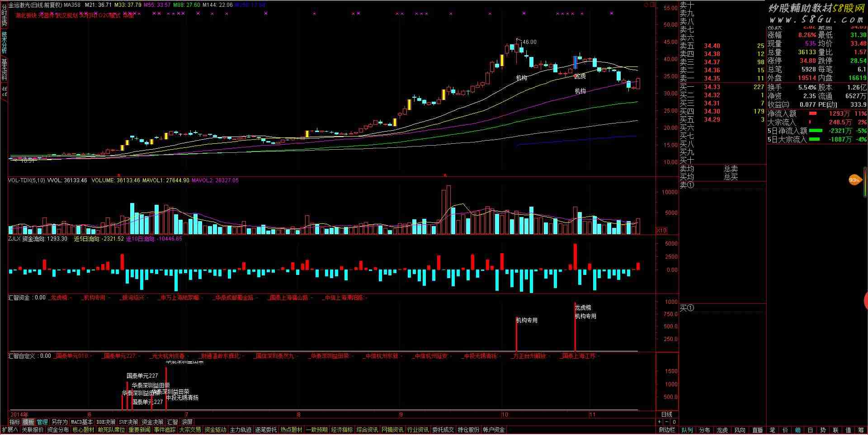Open 帐户资金 tab

click(x=494, y=430)
